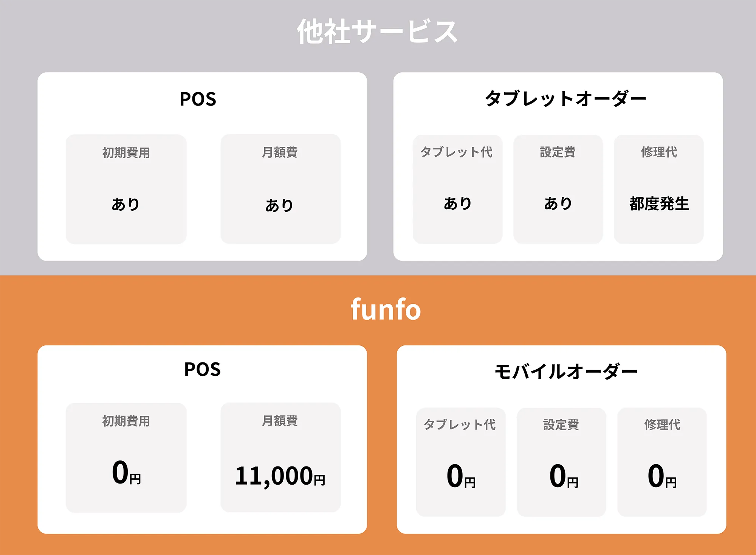Click the 月額費 label in funfo POS card
Image resolution: width=756 pixels, height=555 pixels.
280,421
